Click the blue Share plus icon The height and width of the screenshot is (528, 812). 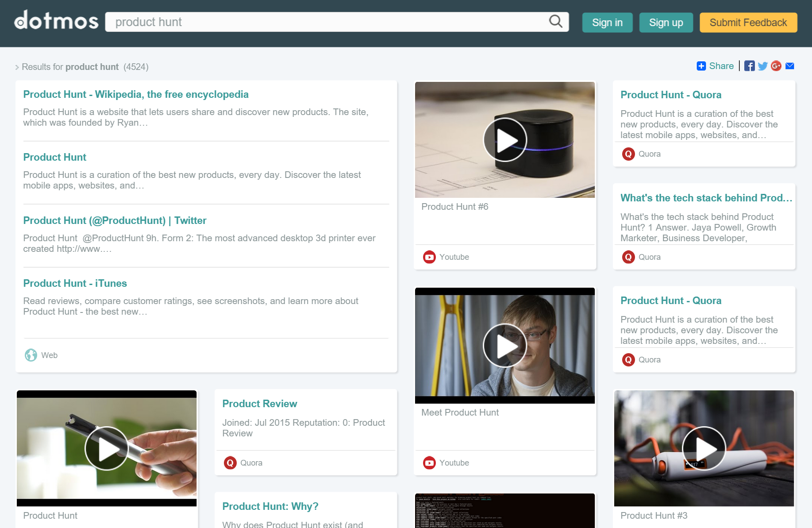point(701,66)
